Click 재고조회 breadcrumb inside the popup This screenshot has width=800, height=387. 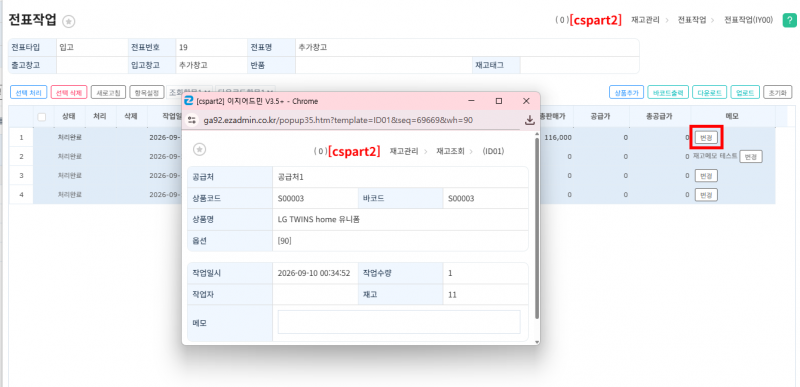(450, 151)
